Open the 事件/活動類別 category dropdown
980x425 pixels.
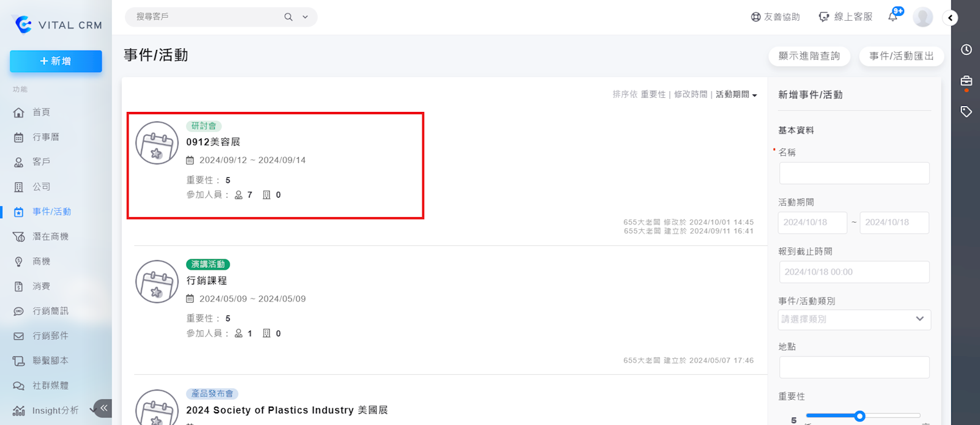855,319
